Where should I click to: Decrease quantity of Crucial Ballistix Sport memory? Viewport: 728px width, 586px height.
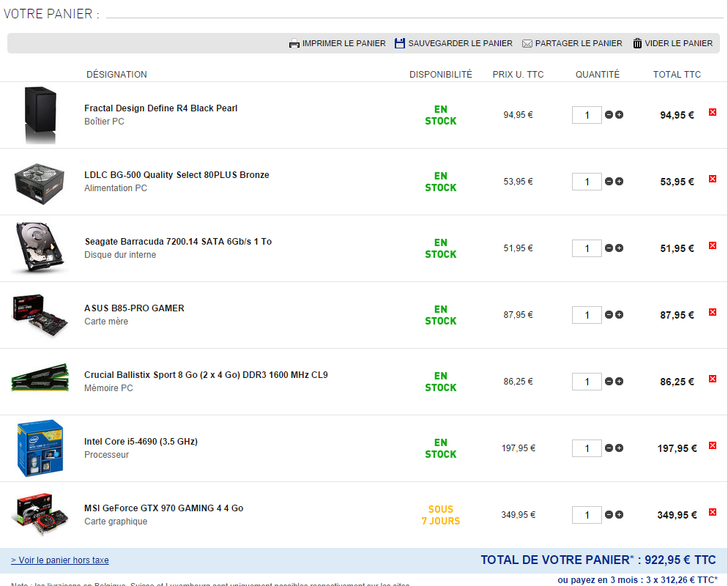pos(609,381)
